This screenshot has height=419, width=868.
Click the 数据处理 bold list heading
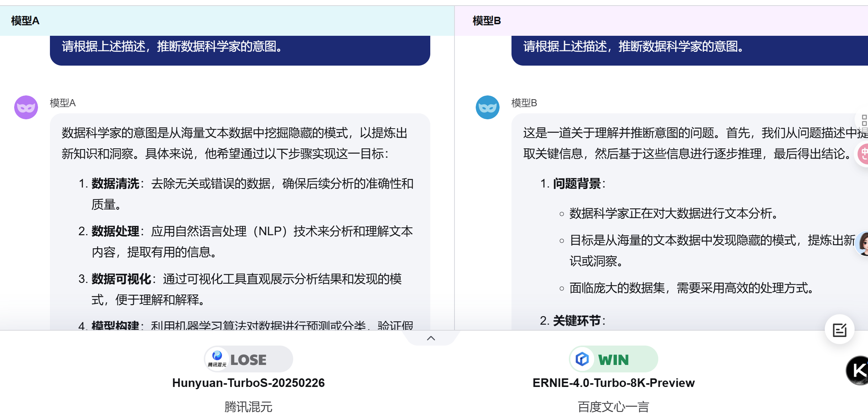point(115,231)
